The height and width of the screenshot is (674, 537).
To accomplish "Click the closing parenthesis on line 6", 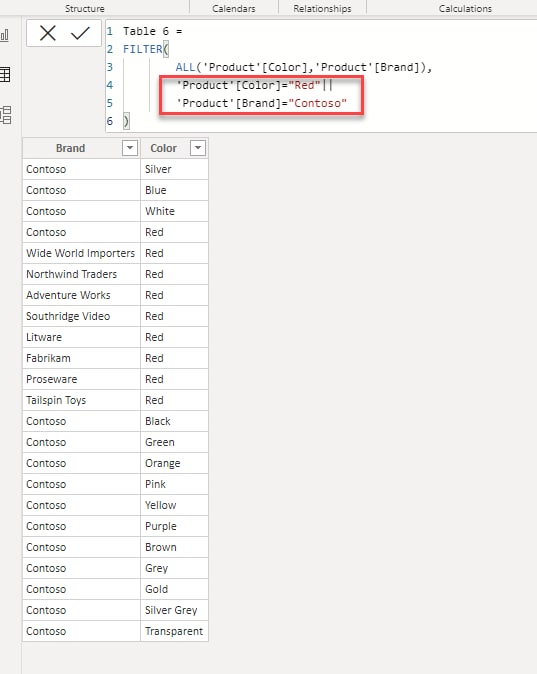I will (126, 121).
